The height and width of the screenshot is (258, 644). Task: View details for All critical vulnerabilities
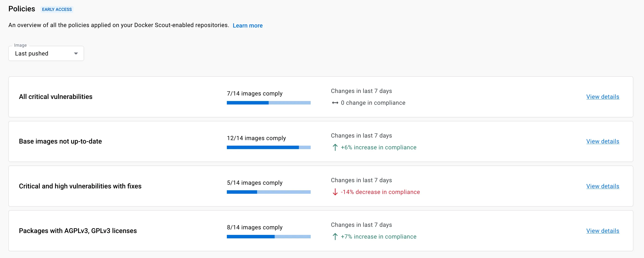(603, 97)
